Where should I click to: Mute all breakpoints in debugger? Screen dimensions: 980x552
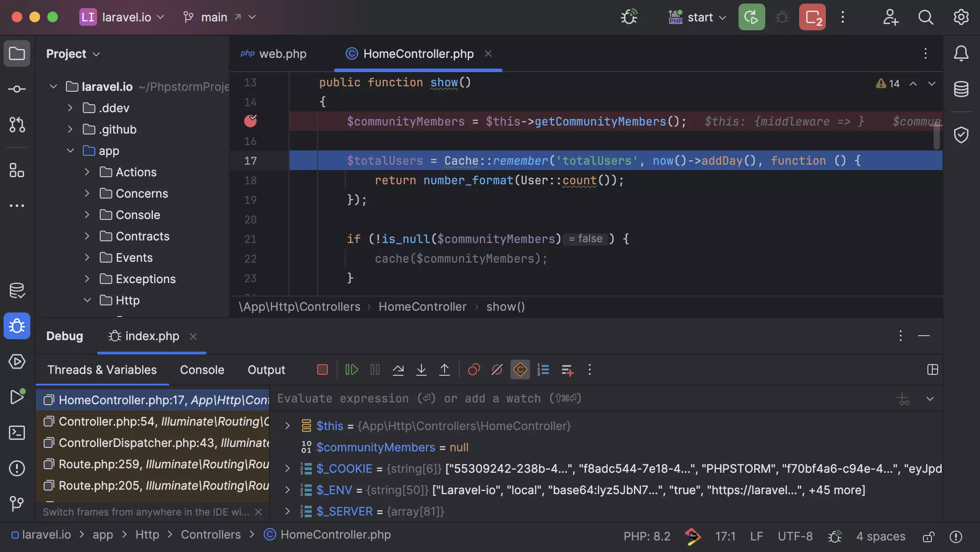tap(497, 369)
